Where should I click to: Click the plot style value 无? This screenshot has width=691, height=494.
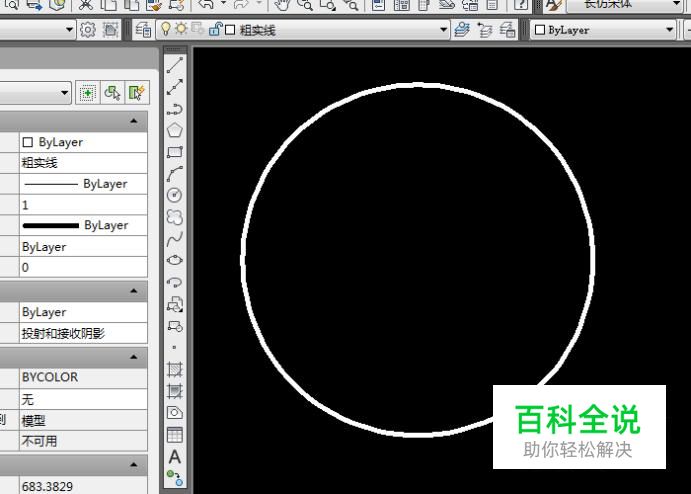tap(83, 399)
